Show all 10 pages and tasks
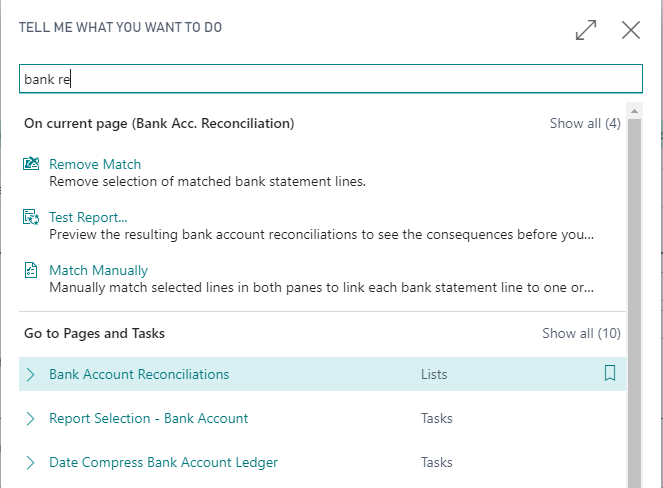 [x=581, y=333]
